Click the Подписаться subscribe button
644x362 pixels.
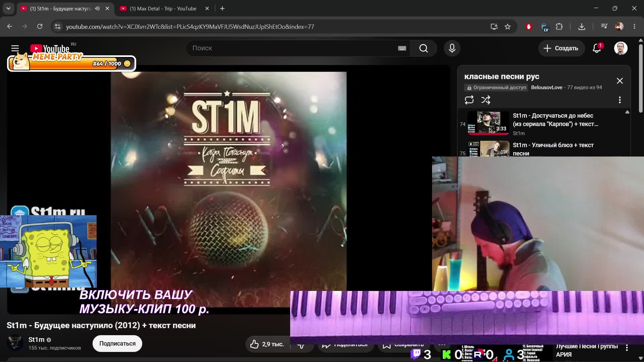(117, 344)
